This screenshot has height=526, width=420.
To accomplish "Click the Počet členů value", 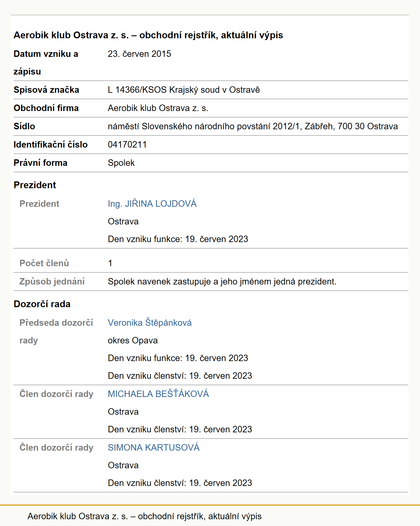I will tap(110, 263).
